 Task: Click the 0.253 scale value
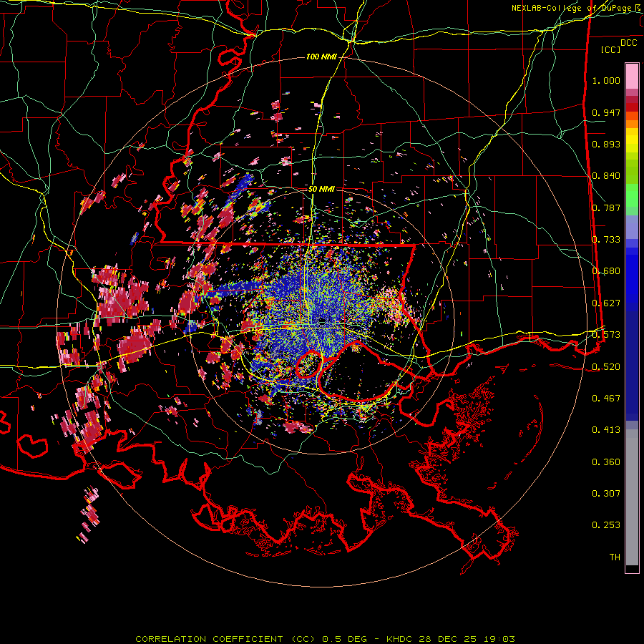606,525
